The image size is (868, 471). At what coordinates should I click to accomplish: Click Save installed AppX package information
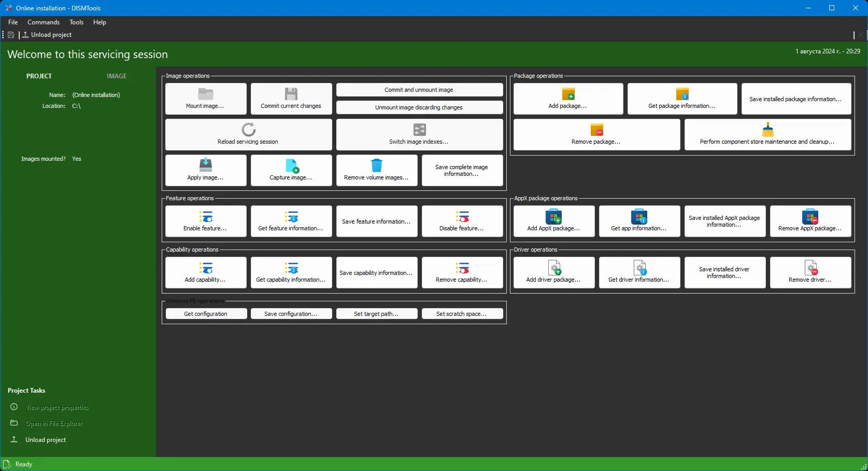point(725,221)
